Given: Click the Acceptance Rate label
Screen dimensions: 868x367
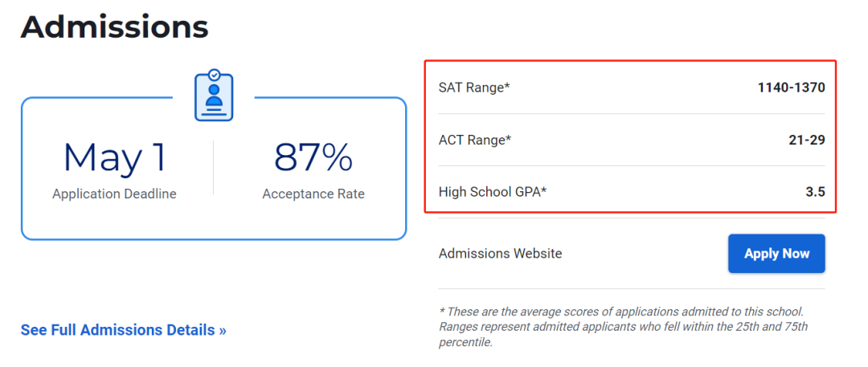Looking at the screenshot, I should pyautogui.click(x=313, y=194).
